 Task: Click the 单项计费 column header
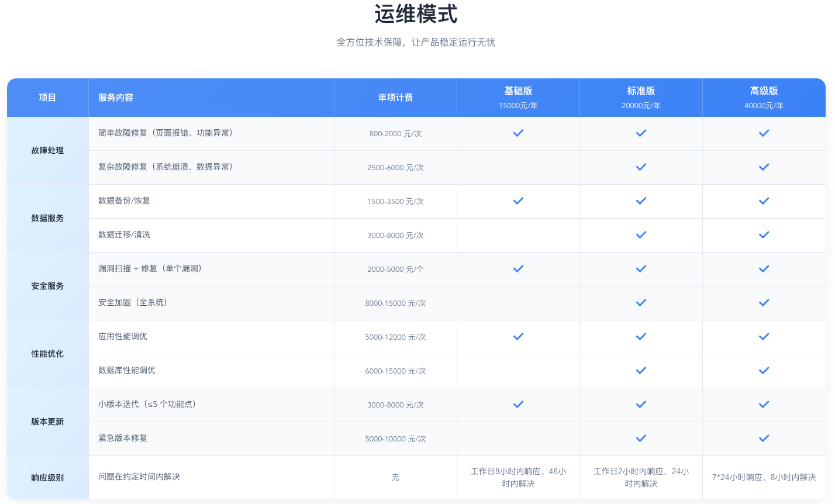395,98
